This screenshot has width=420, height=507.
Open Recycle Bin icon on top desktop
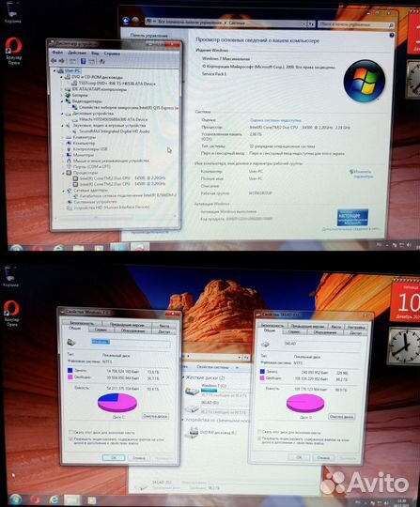point(12,12)
